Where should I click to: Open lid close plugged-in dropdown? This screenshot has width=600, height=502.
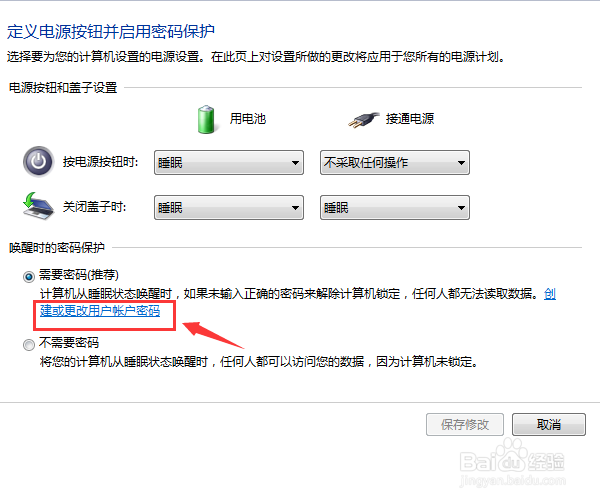tap(395, 208)
